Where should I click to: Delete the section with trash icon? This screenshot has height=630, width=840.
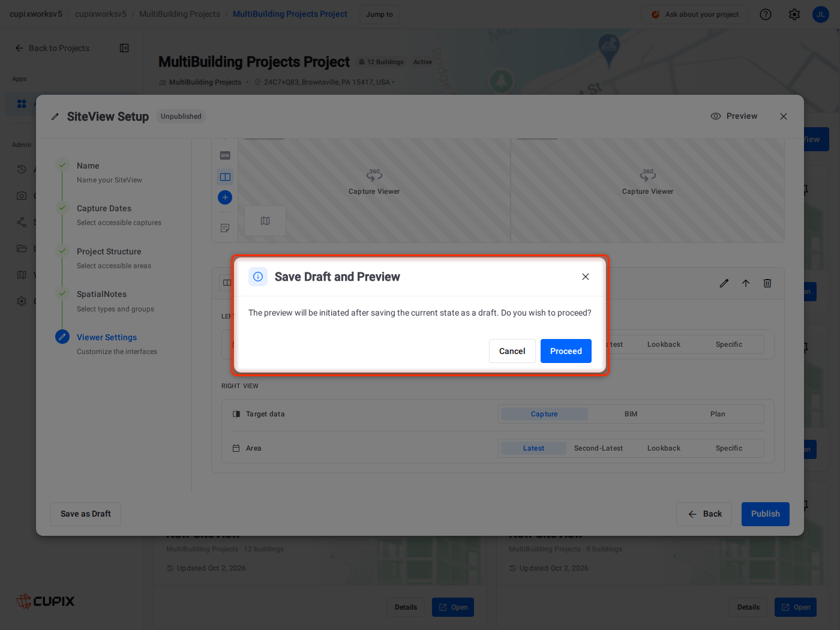click(x=767, y=283)
